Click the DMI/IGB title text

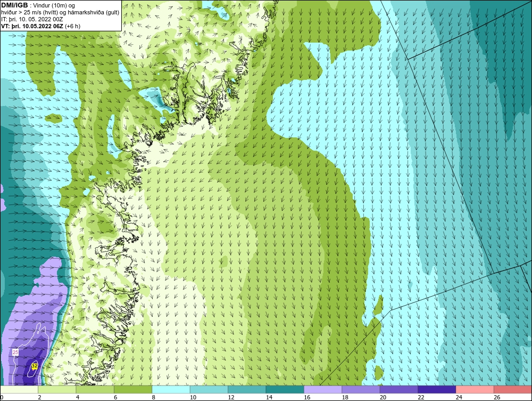(x=14, y=5)
